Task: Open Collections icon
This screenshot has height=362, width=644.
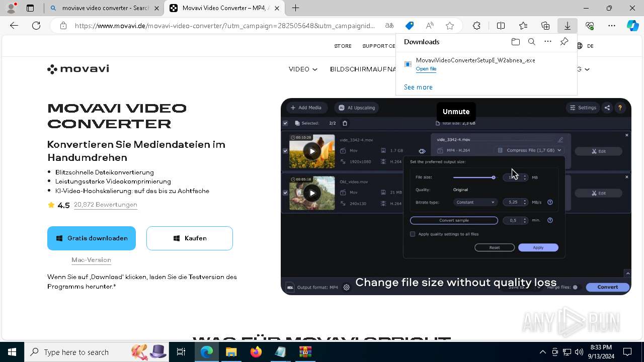Action: click(545, 26)
